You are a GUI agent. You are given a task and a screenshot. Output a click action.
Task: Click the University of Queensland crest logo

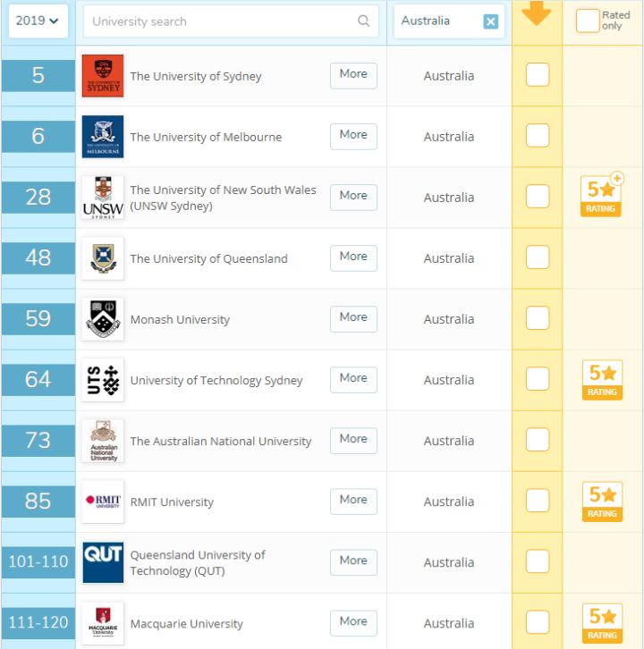[x=103, y=258]
